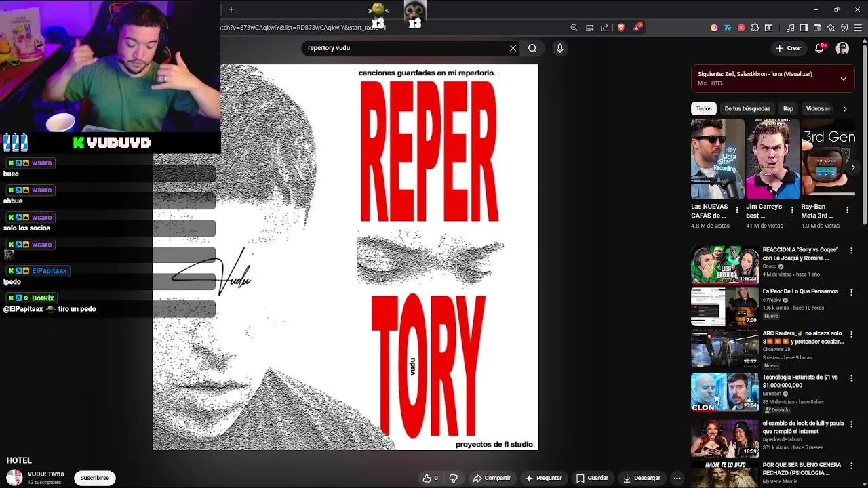
Task: Select the 'Todos' filter chip
Action: tap(704, 108)
